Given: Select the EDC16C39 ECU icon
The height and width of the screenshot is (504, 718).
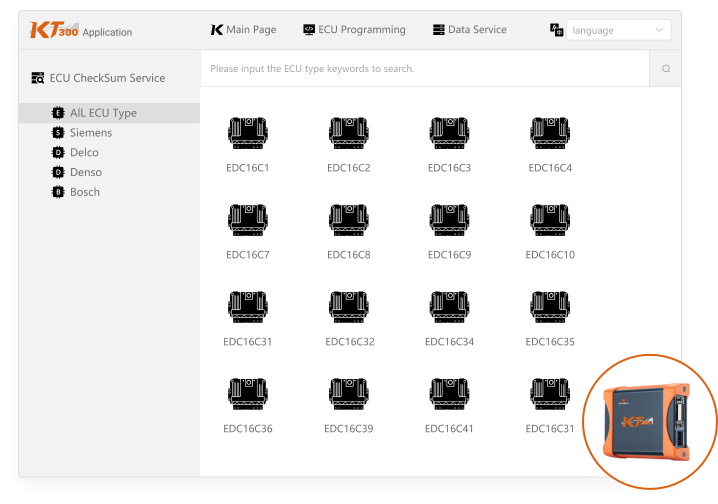Looking at the screenshot, I should pos(348,393).
